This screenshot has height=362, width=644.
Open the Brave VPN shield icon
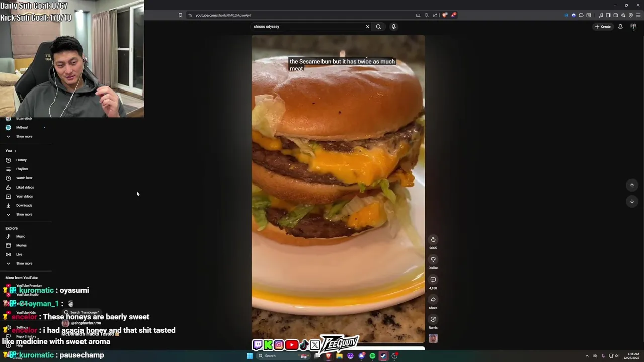[x=631, y=15]
